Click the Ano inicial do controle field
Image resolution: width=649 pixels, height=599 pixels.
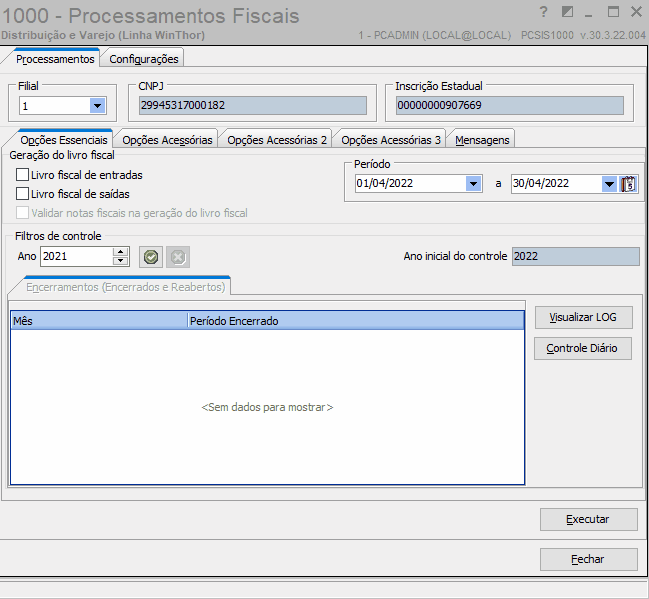coord(576,256)
